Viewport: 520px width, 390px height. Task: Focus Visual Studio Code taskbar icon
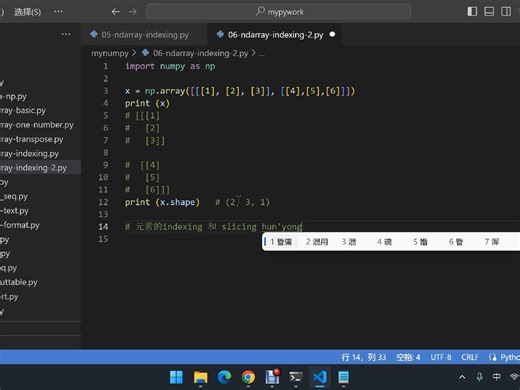coord(320,377)
